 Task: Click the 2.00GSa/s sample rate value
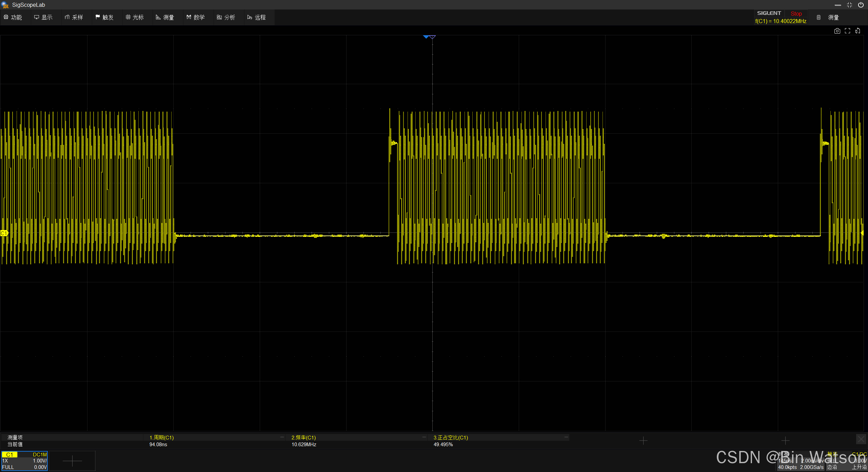(x=812, y=467)
